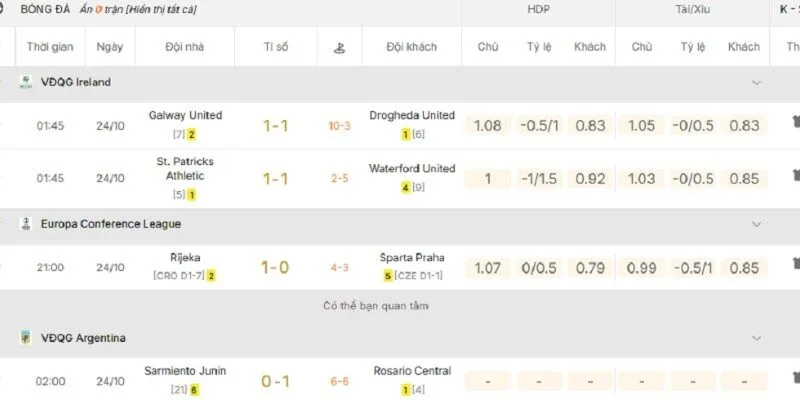Collapse the VĐQG Argentina section
Screen dimensions: 800x400
[756, 338]
